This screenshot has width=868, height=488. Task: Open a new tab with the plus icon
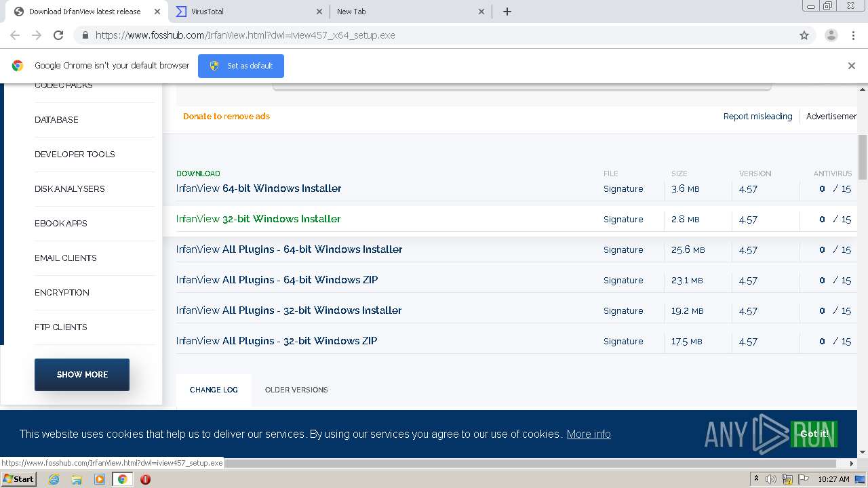(507, 12)
